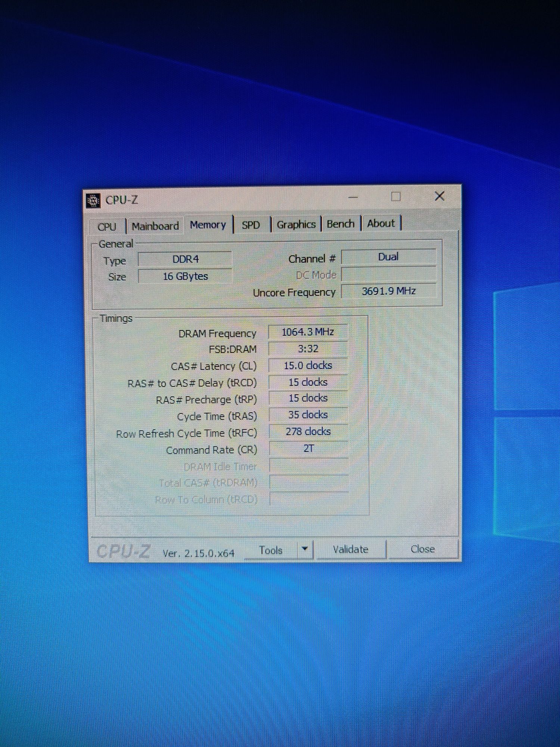This screenshot has width=560, height=747.
Task: Open the About tab
Action: (x=381, y=223)
